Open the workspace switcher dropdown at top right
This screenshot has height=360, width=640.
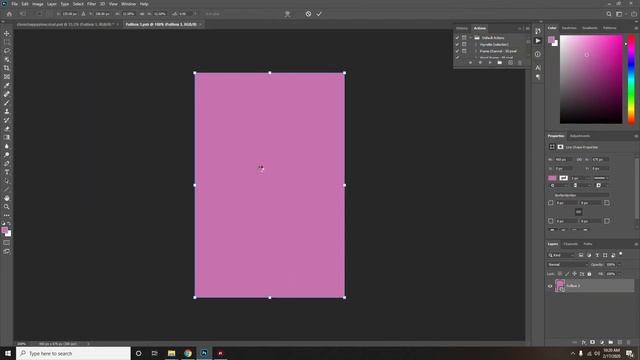click(620, 14)
